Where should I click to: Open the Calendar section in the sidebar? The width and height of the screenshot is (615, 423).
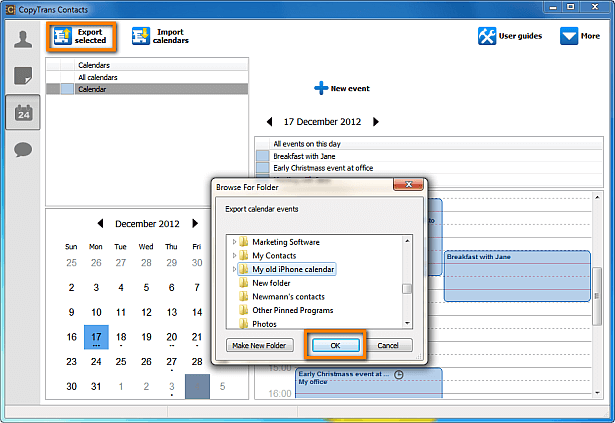pos(23,113)
